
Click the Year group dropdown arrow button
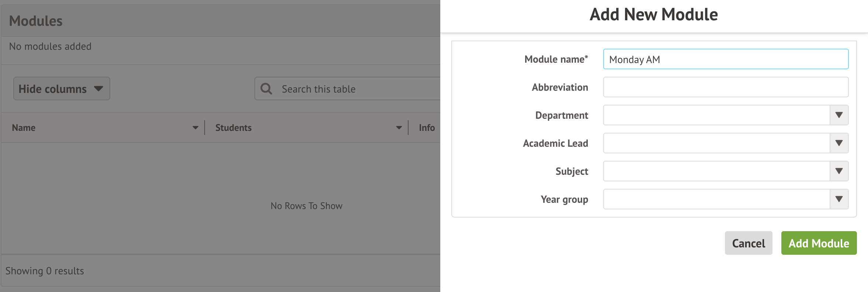[839, 199]
